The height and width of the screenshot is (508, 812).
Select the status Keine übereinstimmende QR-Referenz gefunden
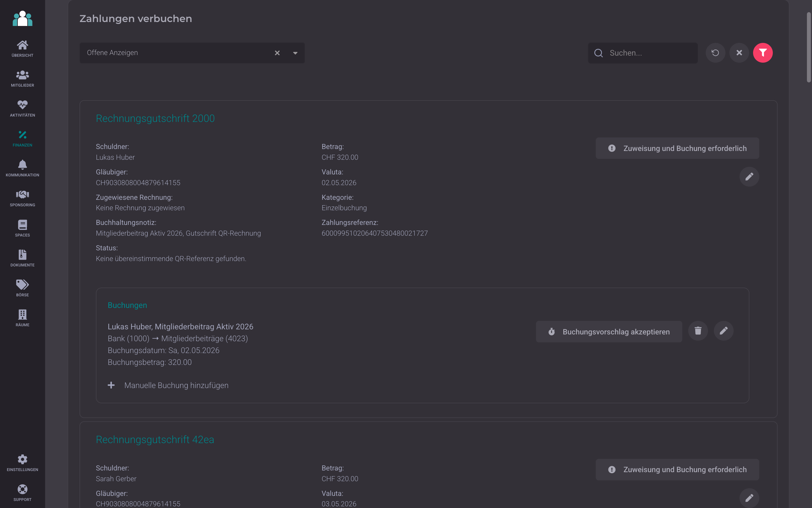[171, 259]
